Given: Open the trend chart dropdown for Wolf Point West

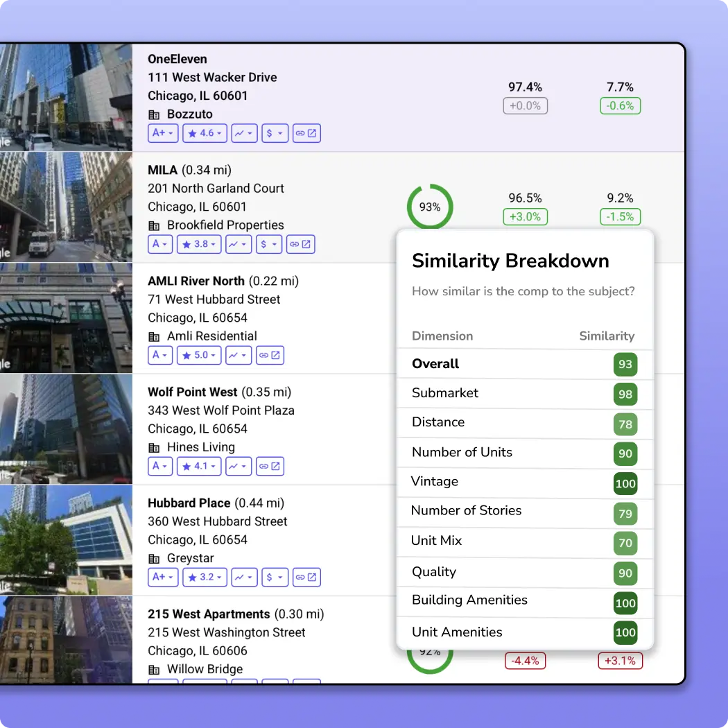Looking at the screenshot, I should (x=239, y=466).
